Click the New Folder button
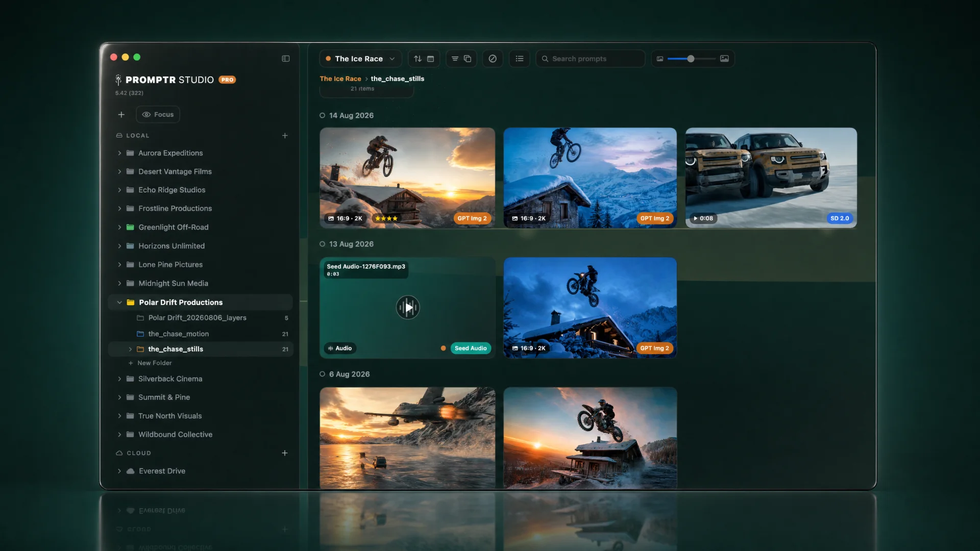Image resolution: width=980 pixels, height=551 pixels. coord(150,363)
